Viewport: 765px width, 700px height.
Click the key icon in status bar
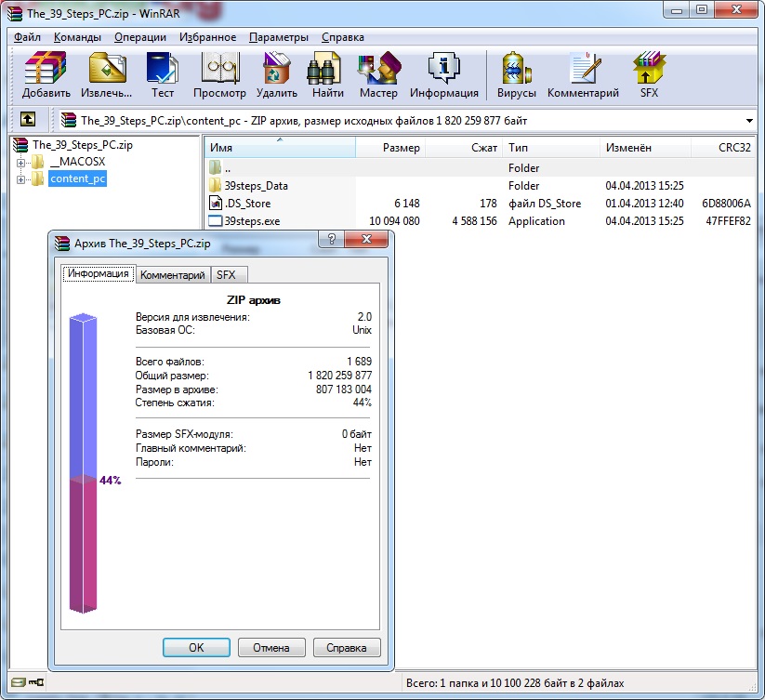point(36,682)
